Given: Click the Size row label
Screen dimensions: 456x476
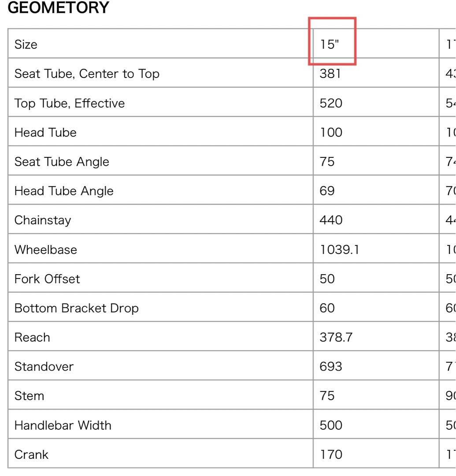Looking at the screenshot, I should click(x=26, y=45).
